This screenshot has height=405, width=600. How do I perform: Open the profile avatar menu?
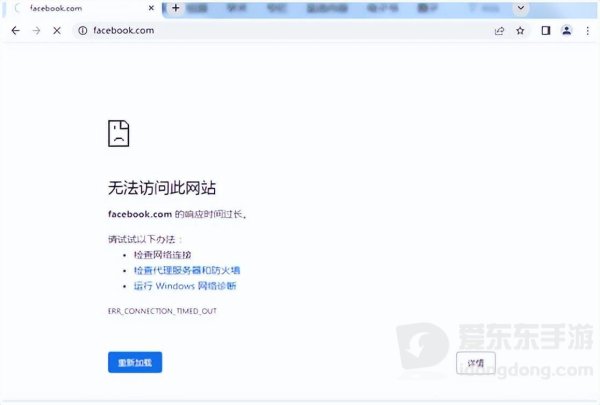click(x=566, y=31)
